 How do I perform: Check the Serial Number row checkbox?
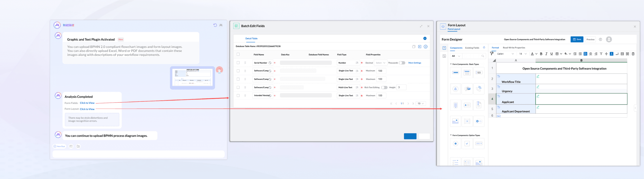238,63
